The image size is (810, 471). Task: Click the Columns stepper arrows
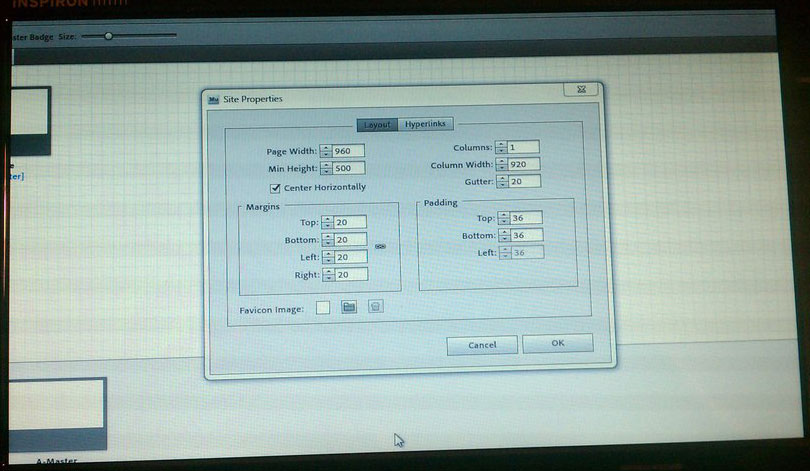tap(501, 147)
